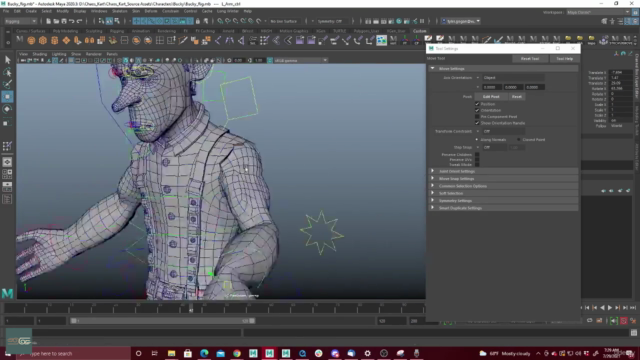This screenshot has height=360, width=640.
Task: Click the current time marker on timeline
Action: pos(191,309)
